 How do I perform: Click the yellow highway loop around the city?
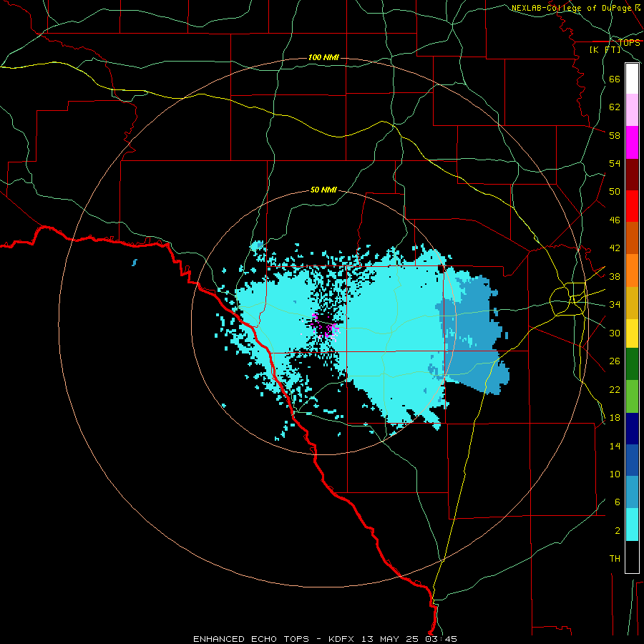[x=568, y=299]
